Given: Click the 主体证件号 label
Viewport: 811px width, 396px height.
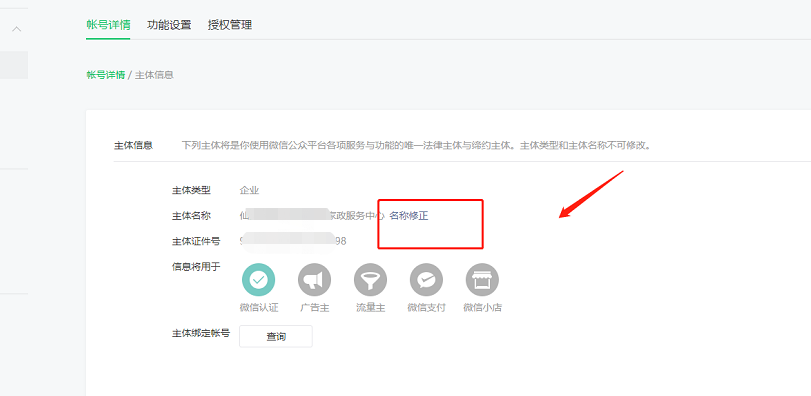Looking at the screenshot, I should pos(196,241).
